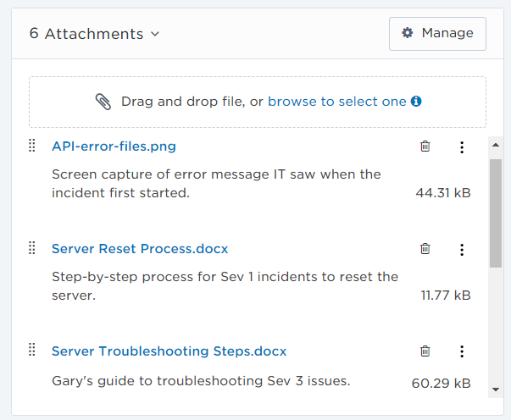Open more options for Server Troubleshooting Steps.docx

[462, 351]
